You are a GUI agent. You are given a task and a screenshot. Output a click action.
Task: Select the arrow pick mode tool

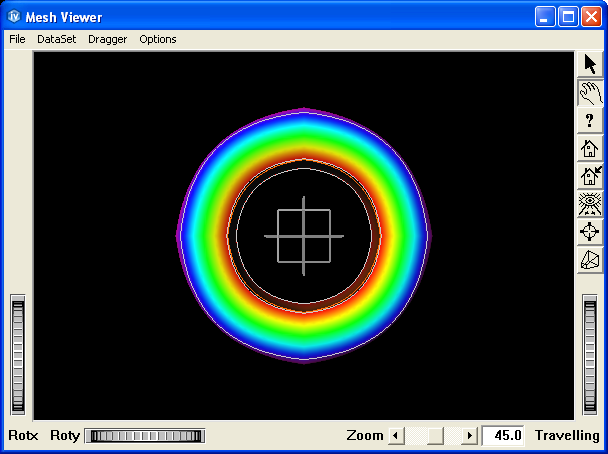(x=590, y=65)
